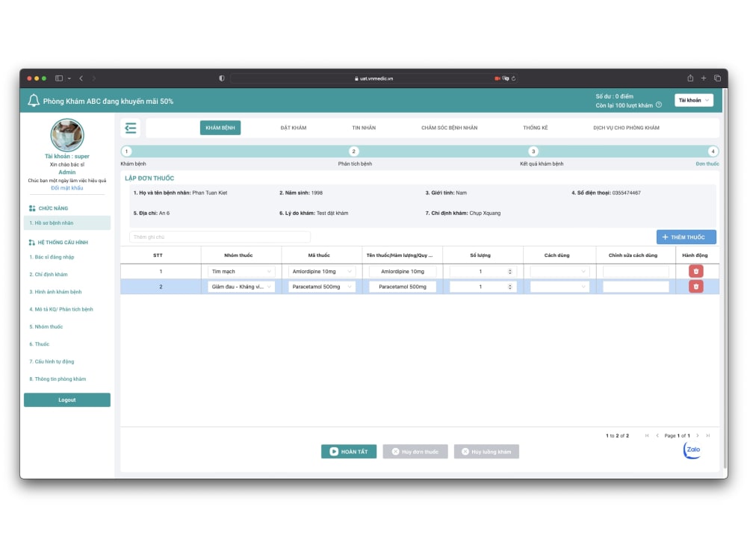
Task: Click Hủy đơn thuốc button
Action: coord(415,452)
